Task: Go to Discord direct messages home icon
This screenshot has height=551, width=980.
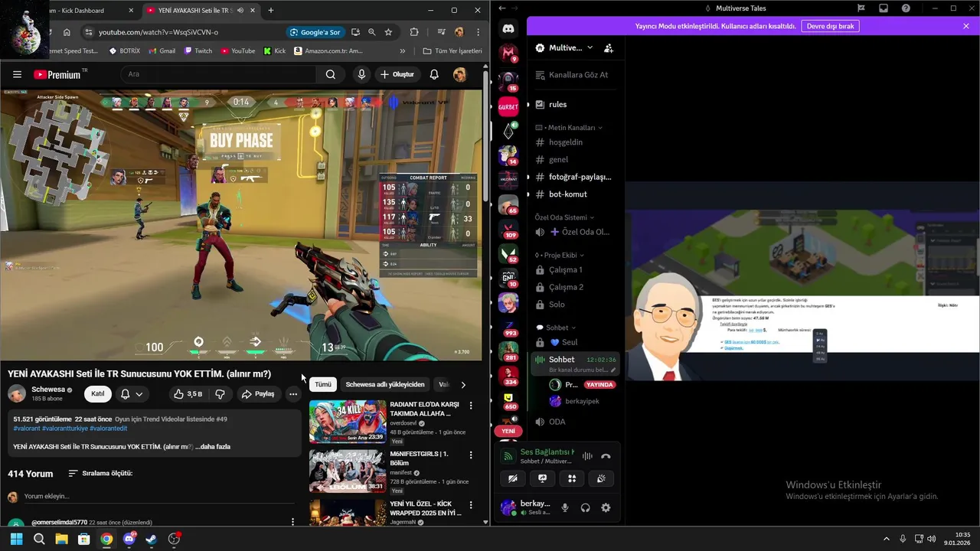Action: point(508,28)
